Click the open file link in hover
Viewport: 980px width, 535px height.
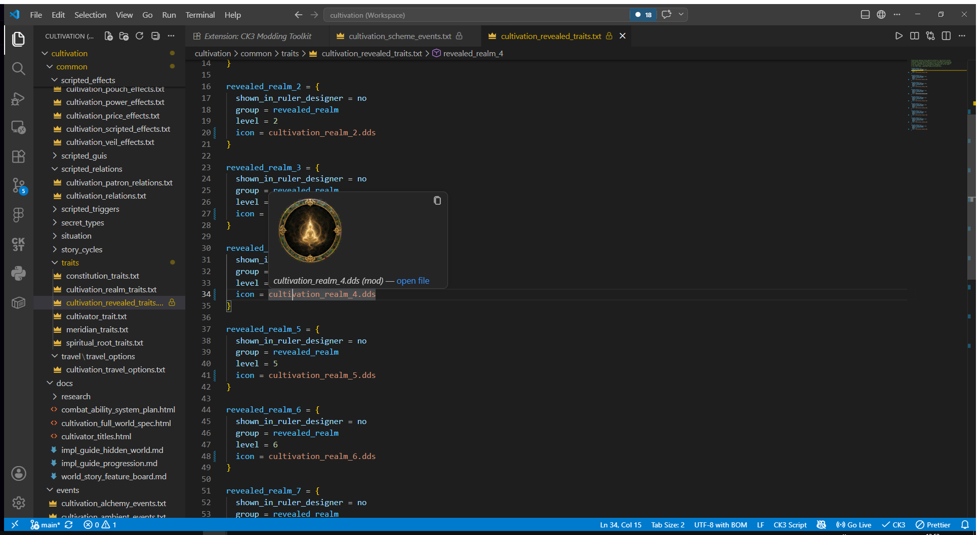point(413,281)
